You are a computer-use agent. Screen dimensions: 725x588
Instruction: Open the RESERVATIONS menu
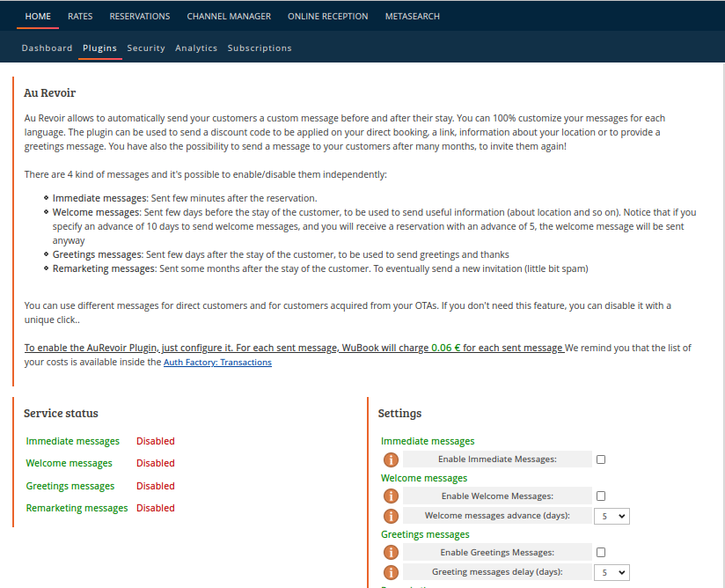[140, 16]
